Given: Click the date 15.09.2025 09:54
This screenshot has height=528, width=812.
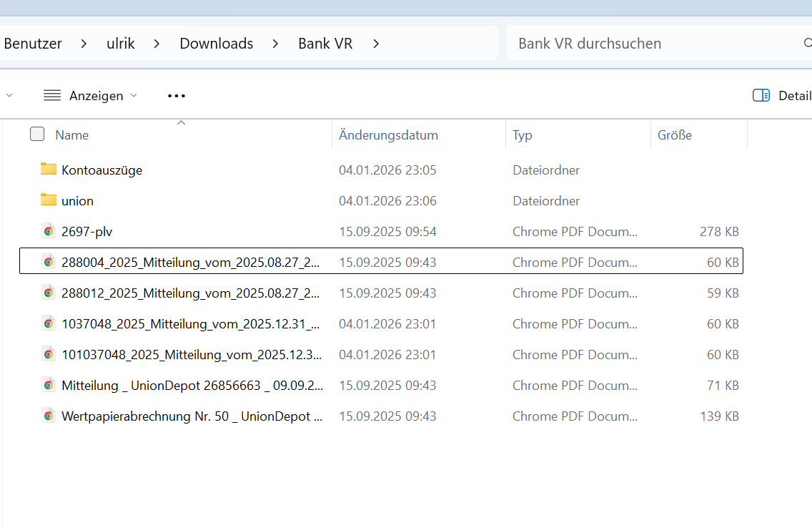Looking at the screenshot, I should point(387,232).
